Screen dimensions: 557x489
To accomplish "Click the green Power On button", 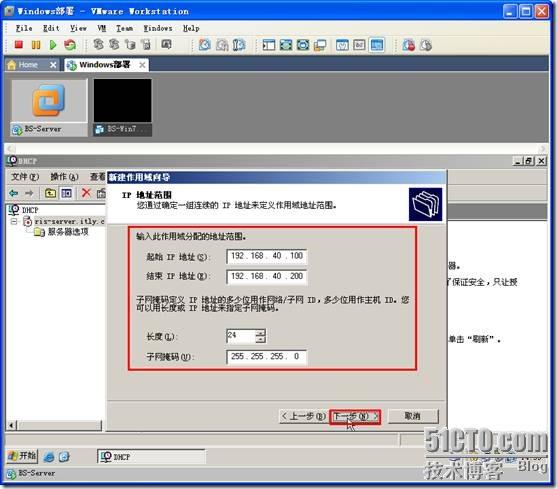I will 53,45.
